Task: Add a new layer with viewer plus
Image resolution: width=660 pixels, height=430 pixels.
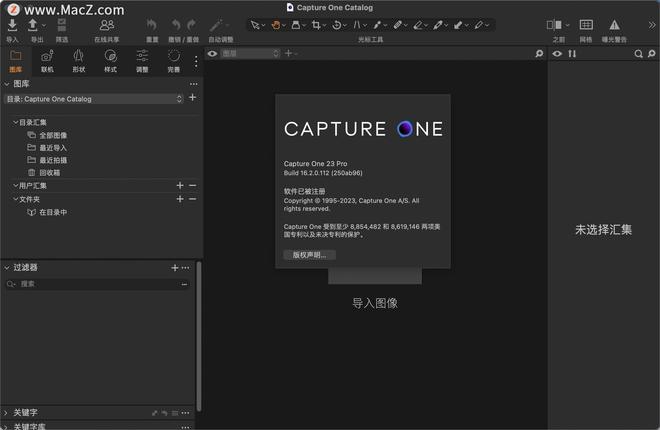Action: (x=288, y=53)
